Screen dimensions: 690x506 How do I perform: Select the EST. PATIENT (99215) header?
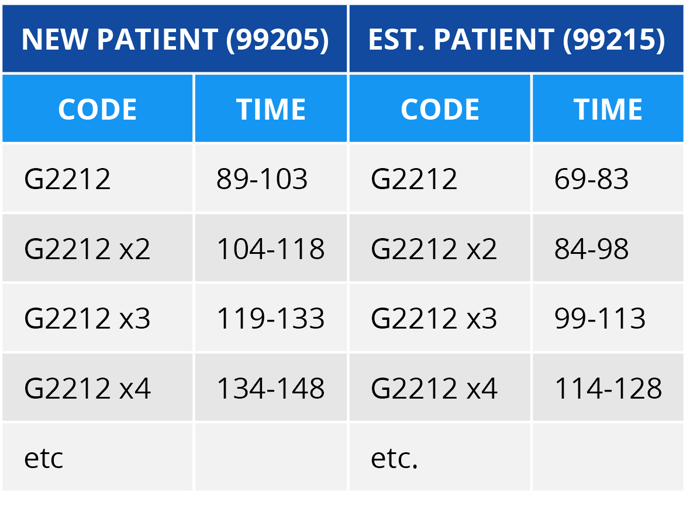517,39
